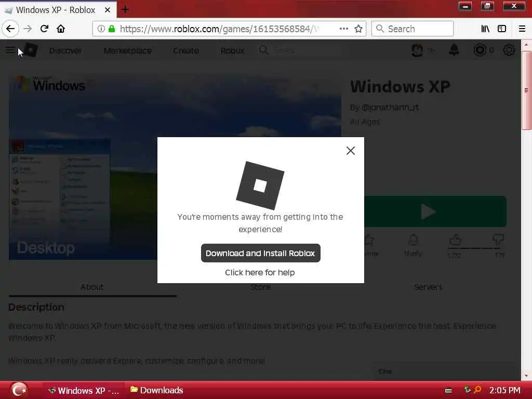Viewport: 532px width, 399px height.
Task: Click the page scrollbar thumb
Action: (x=526, y=90)
